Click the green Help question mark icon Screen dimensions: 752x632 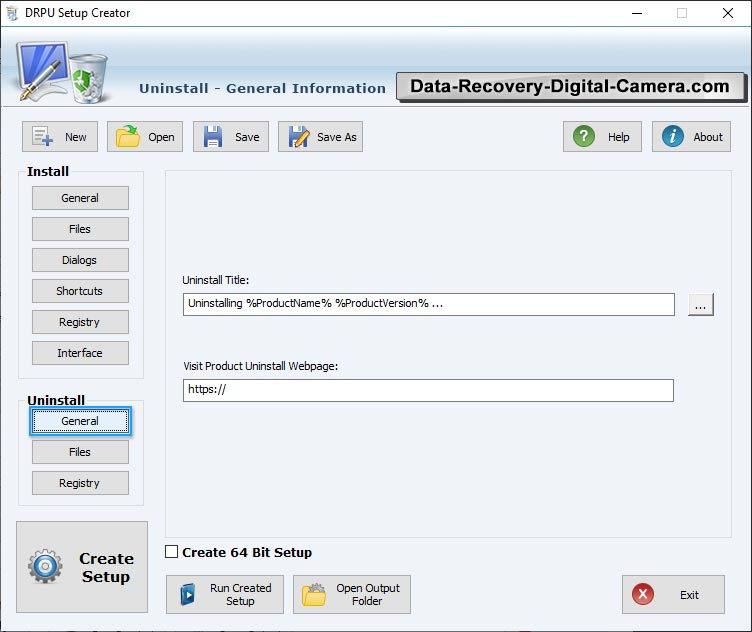[584, 137]
